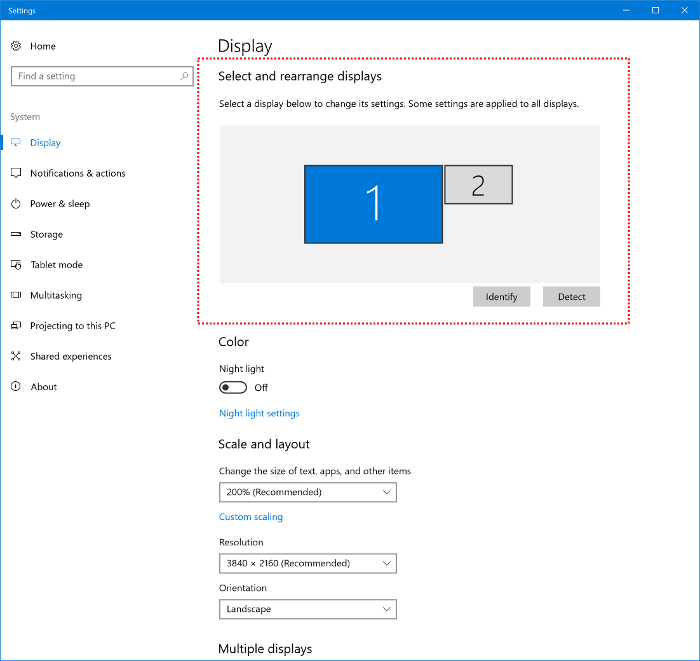The width and height of the screenshot is (700, 661).
Task: Click the Power & sleep icon
Action: point(16,204)
